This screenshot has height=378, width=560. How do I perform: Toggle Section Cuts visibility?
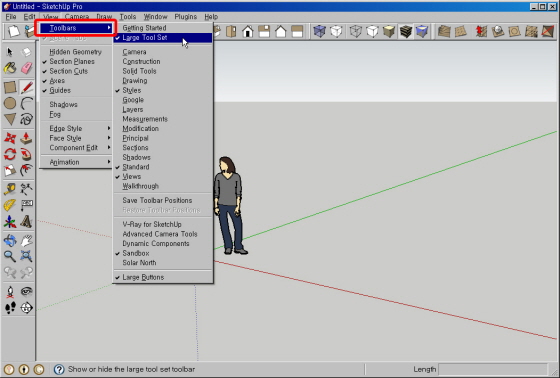[76, 71]
